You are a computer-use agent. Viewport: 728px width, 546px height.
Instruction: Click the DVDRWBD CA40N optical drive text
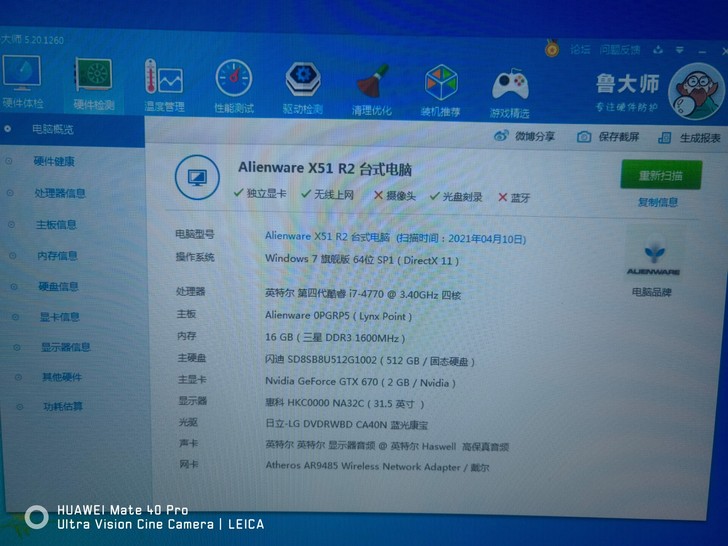346,425
